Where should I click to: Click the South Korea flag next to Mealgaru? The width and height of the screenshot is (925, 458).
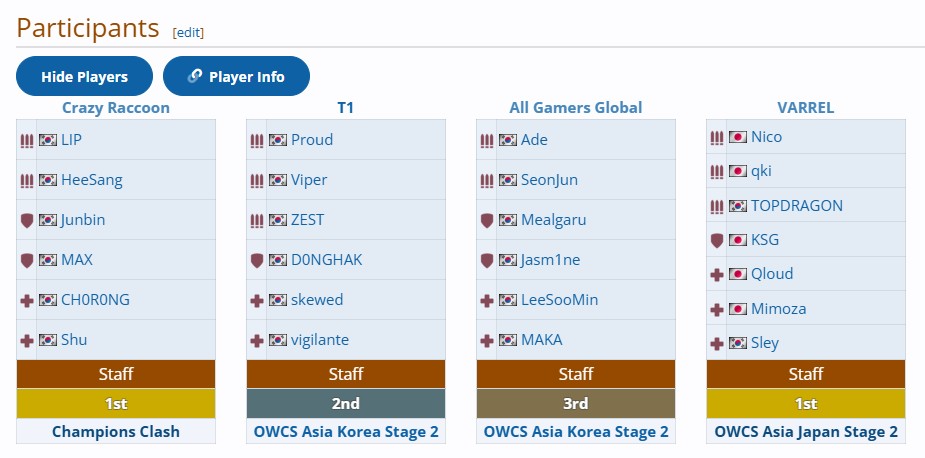click(x=508, y=220)
